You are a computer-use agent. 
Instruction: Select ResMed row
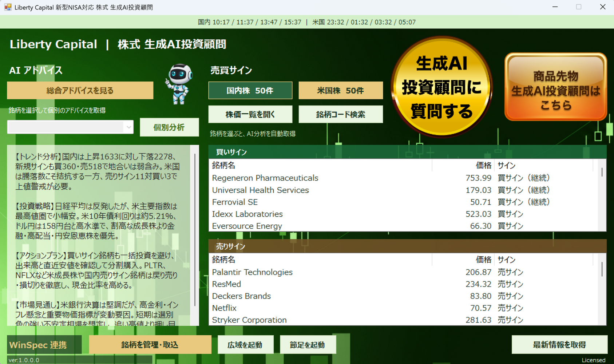tap(403, 284)
